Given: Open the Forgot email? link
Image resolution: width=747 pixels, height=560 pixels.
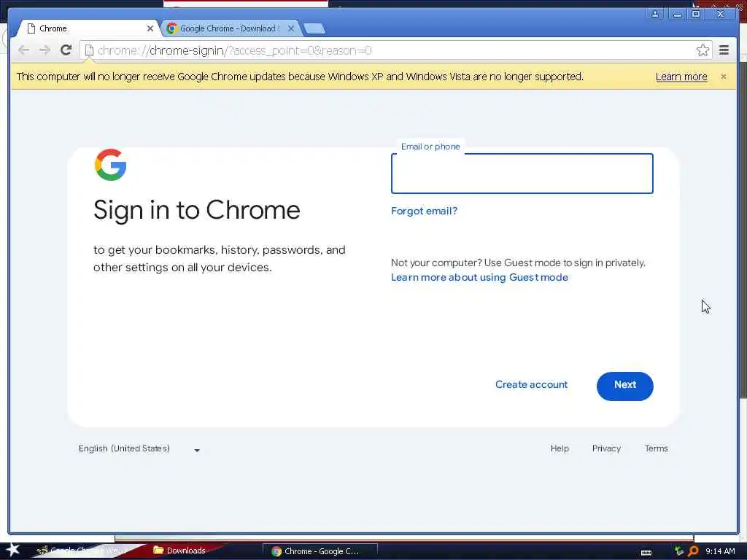Looking at the screenshot, I should pos(424,211).
